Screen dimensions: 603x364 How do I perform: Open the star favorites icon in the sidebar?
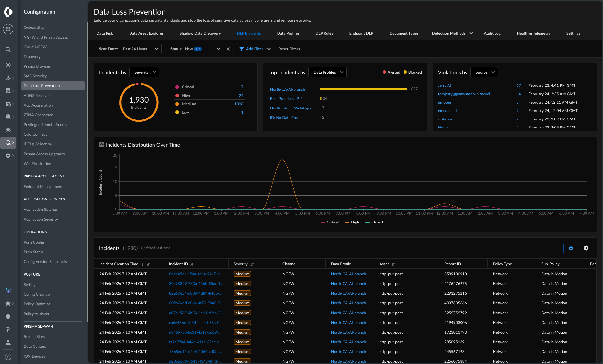tap(8, 303)
